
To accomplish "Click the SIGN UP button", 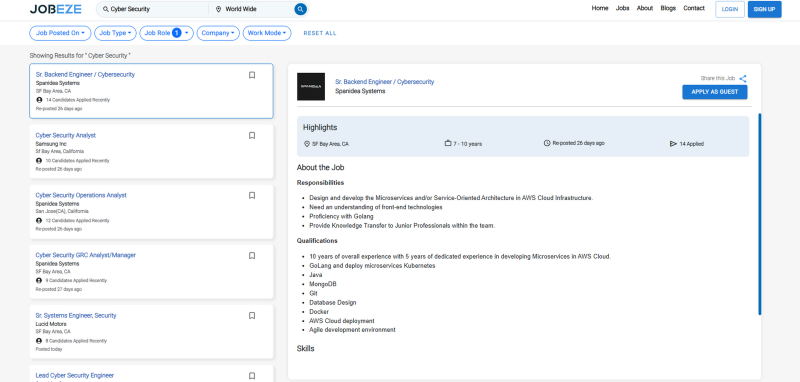I will pos(764,9).
